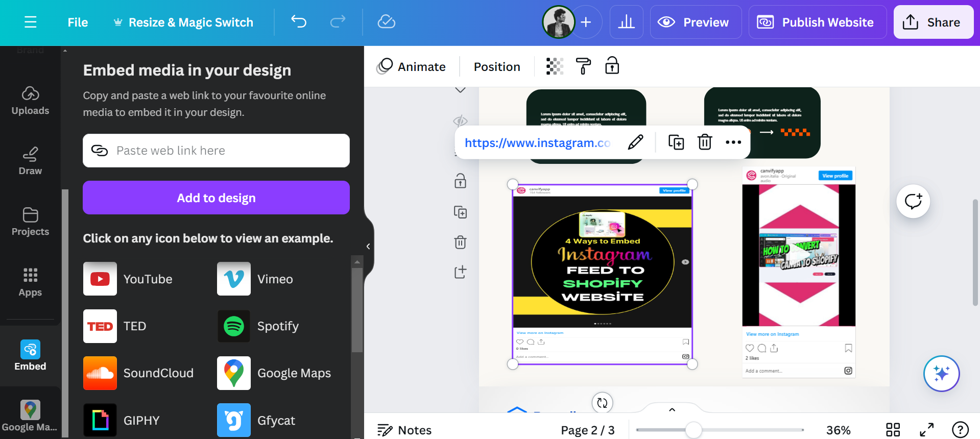Add collaborator with plus button
Viewport: 980px width, 439px height.
(x=586, y=22)
